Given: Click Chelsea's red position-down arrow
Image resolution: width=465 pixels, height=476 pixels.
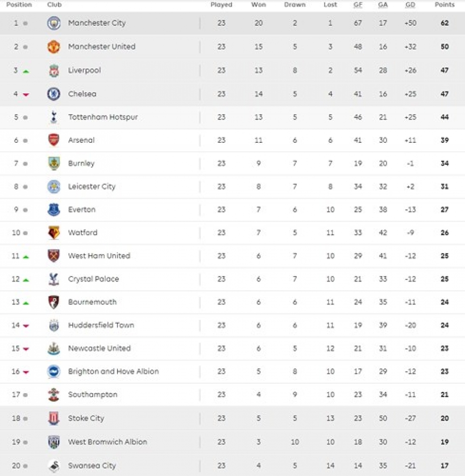Looking at the screenshot, I should [26, 95].
